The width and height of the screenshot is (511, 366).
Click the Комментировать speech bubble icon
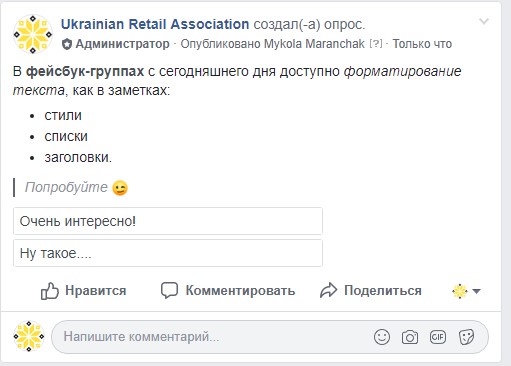(x=169, y=290)
